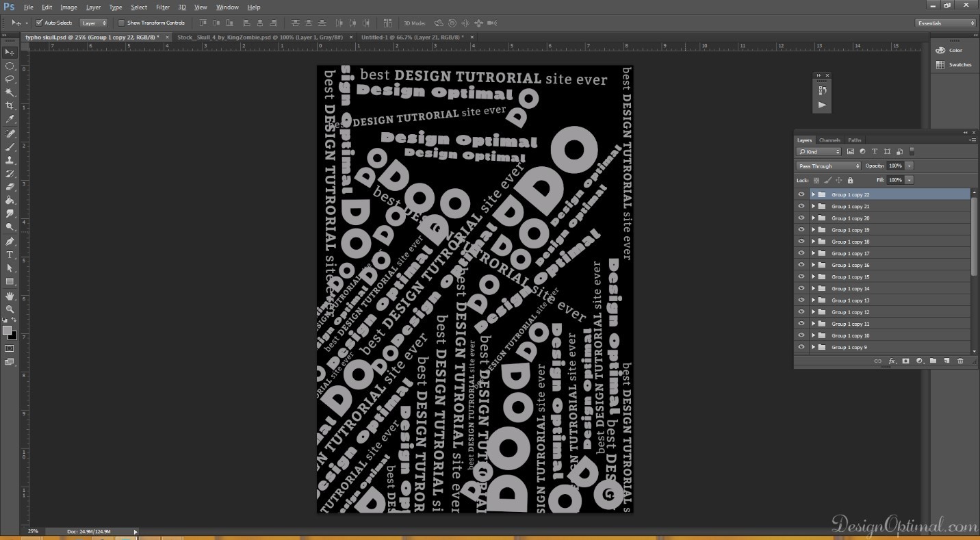Hide Group 1 copy 13 layer
The width and height of the screenshot is (980, 540).
click(801, 300)
